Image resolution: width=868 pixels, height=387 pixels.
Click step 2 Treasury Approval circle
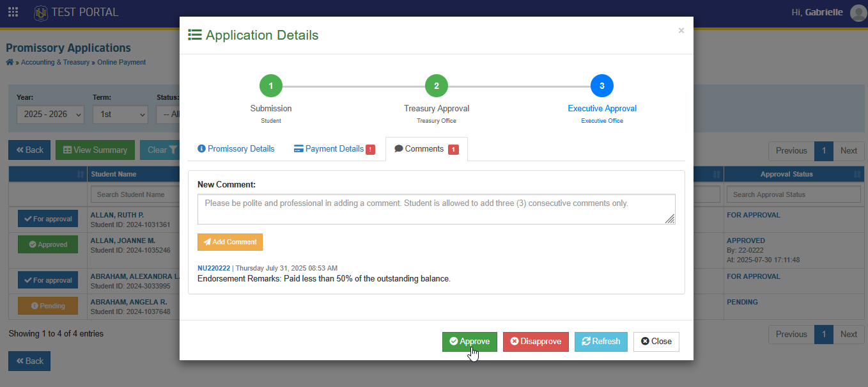[x=437, y=86]
